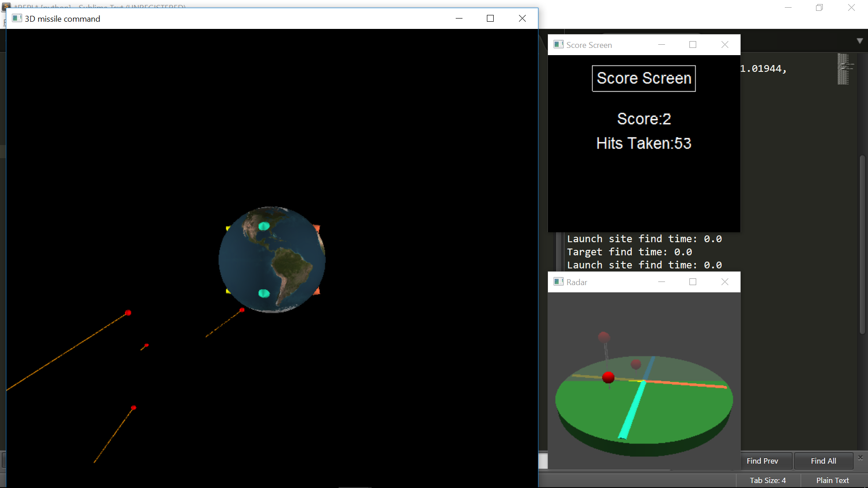The height and width of the screenshot is (488, 868).
Task: Open the Tab Size: 4 selector
Action: tap(768, 480)
